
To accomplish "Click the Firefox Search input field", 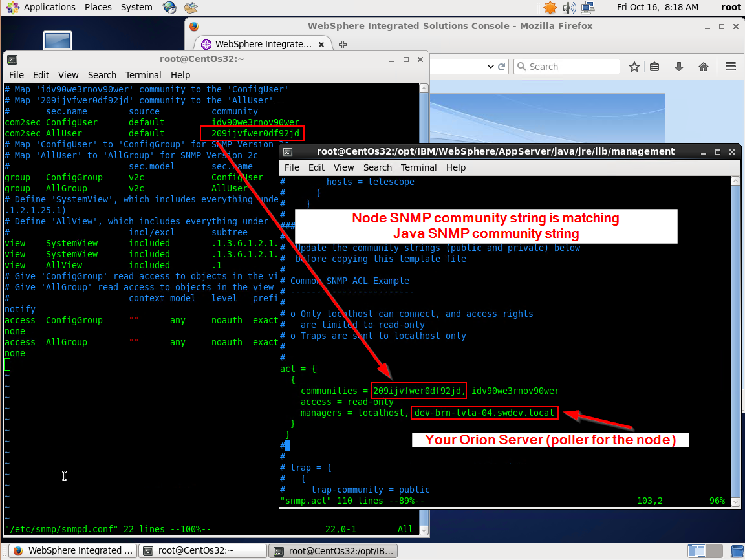I will pyautogui.click(x=567, y=67).
